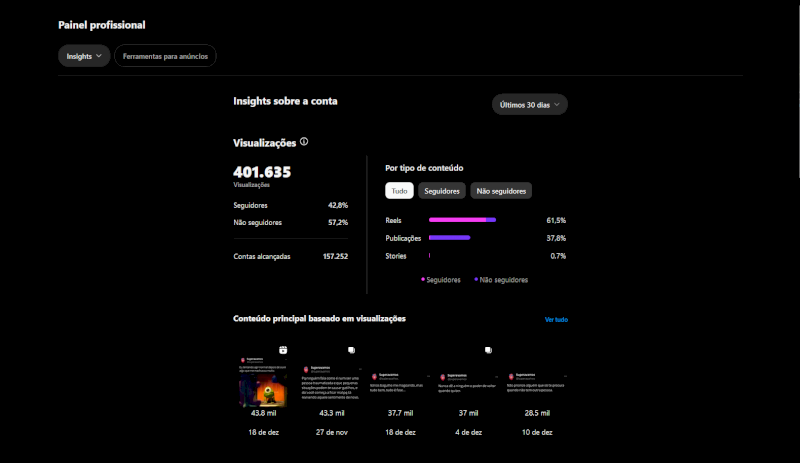Click the Contas alcançadas row
The width and height of the screenshot is (800, 463).
point(290,256)
